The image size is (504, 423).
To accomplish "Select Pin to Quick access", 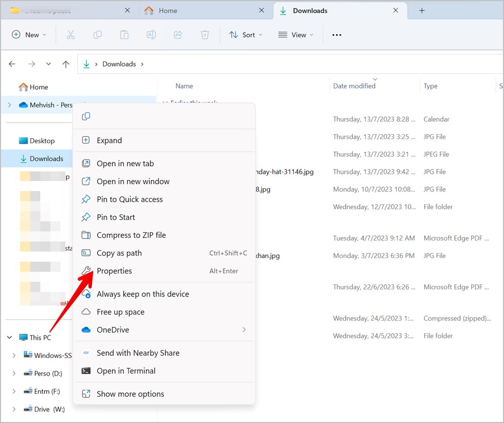I will click(x=164, y=199).
